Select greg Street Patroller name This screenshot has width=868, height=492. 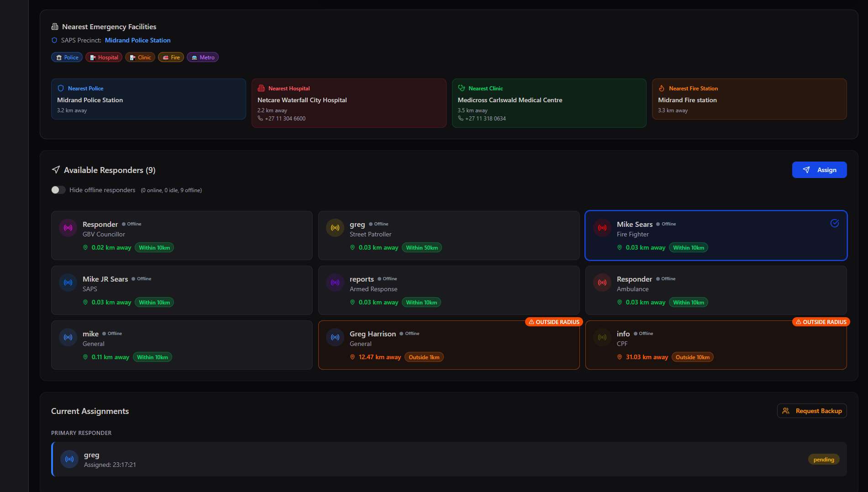coord(357,224)
